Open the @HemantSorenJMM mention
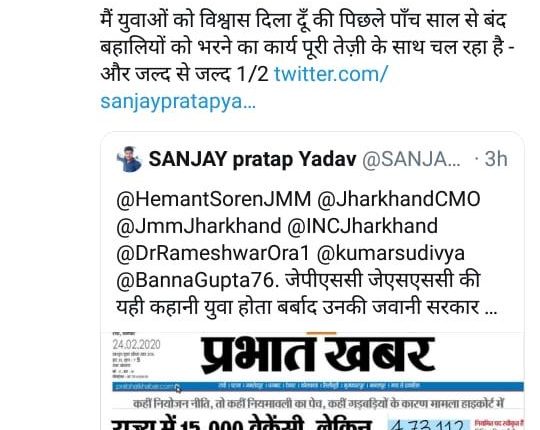Image resolution: width=540 pixels, height=430 pixels. (x=214, y=199)
